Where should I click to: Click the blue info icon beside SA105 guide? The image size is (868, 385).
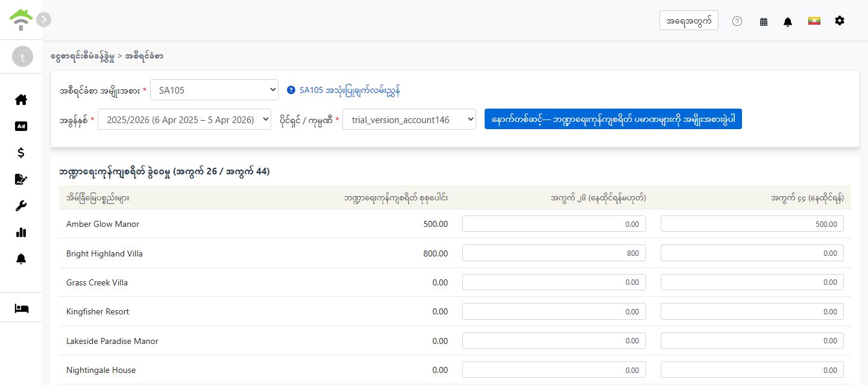tap(291, 90)
